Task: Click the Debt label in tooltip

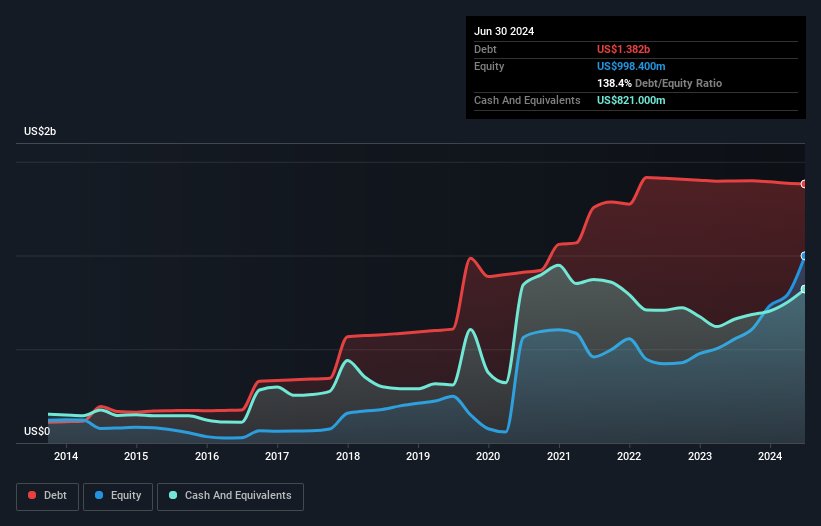Action: pyautogui.click(x=485, y=49)
